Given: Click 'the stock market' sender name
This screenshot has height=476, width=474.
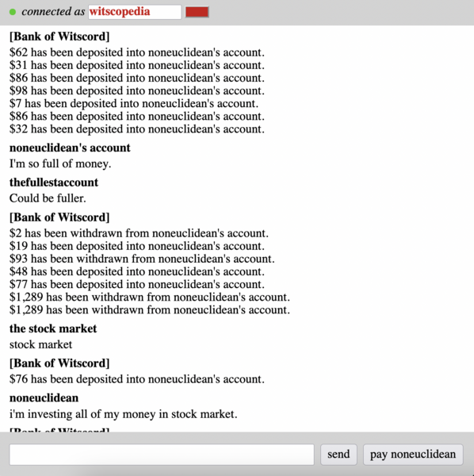Looking at the screenshot, I should click(x=53, y=328).
